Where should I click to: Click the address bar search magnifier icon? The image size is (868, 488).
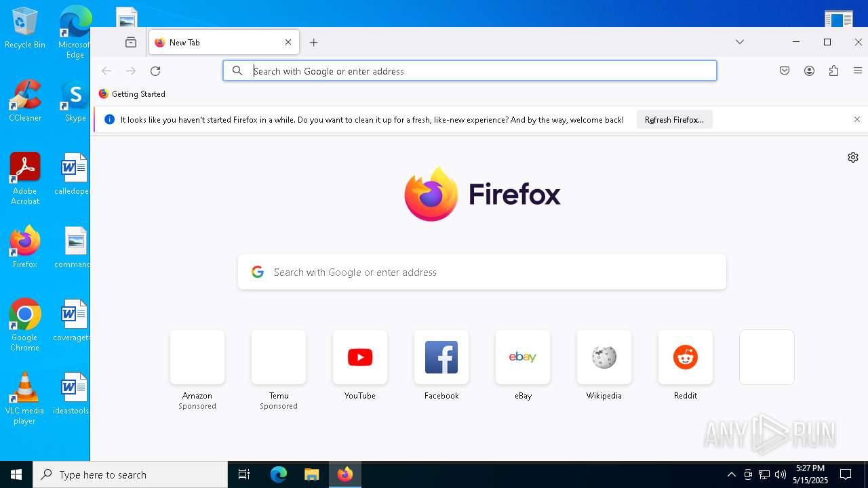(x=237, y=70)
